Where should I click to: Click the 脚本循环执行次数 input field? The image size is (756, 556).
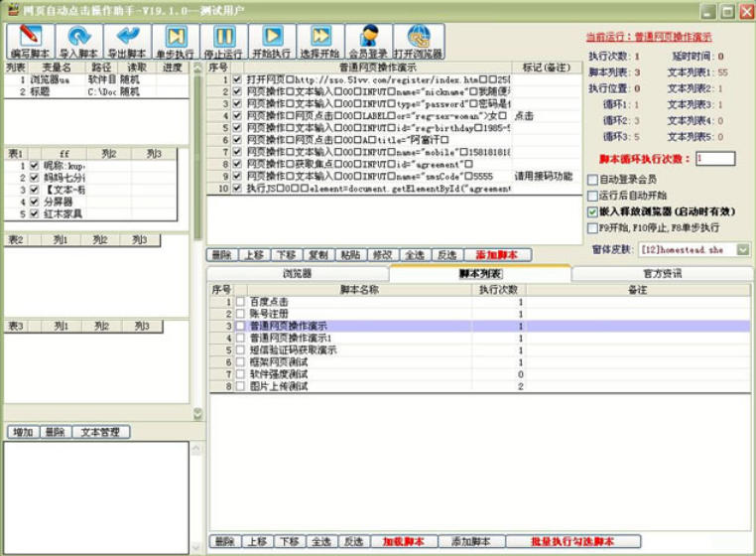tap(715, 159)
